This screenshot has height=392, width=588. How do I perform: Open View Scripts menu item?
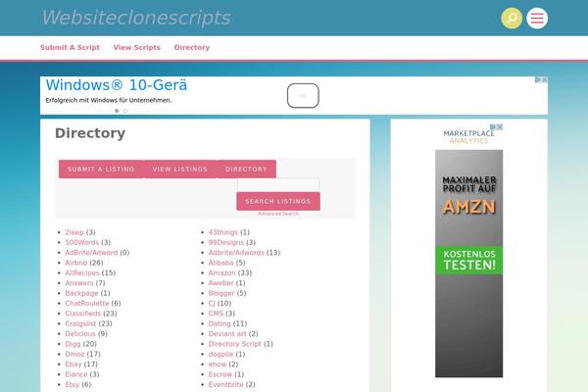click(x=137, y=48)
